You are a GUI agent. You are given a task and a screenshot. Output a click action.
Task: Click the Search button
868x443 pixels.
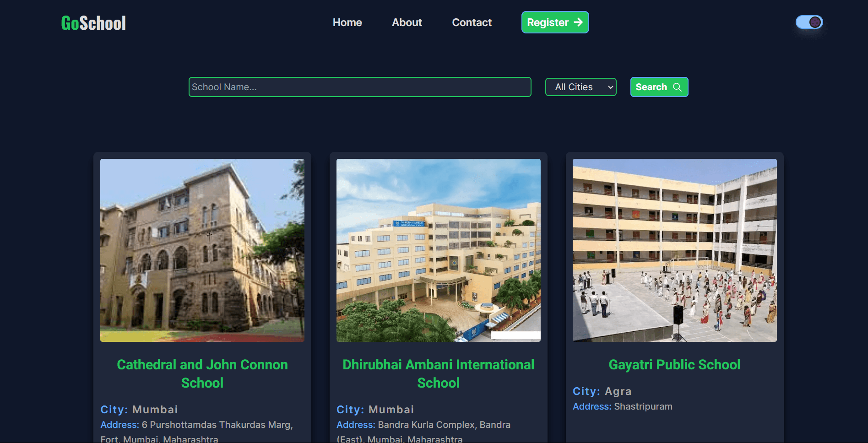[x=659, y=87]
